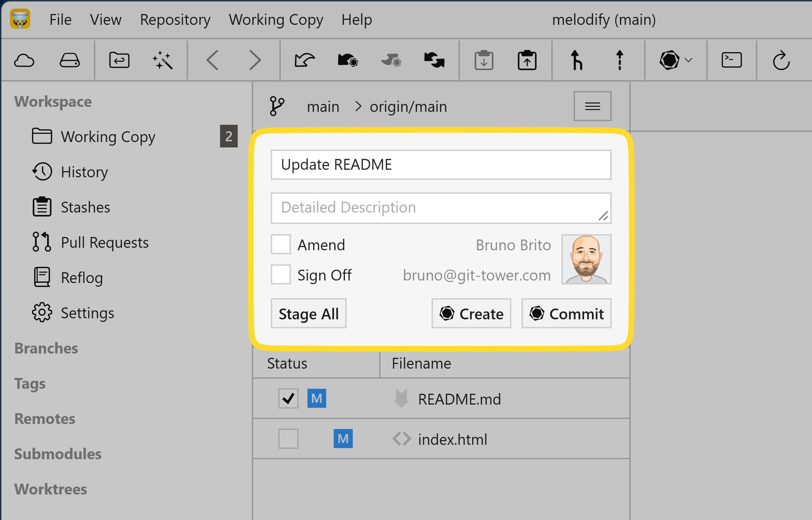Stage the index.html file checkbox
Image resolution: width=812 pixels, height=520 pixels.
(288, 439)
